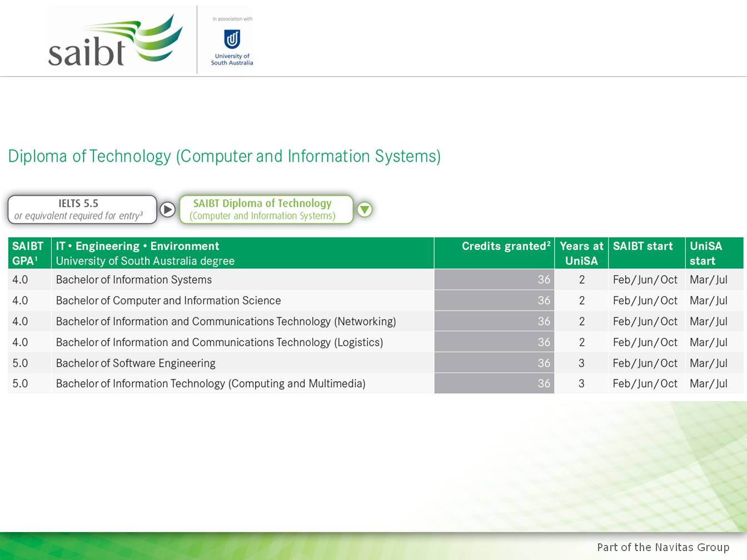Image resolution: width=747 pixels, height=560 pixels.
Task: Click credits 36 for Computer and Information Science
Action: coord(544,301)
